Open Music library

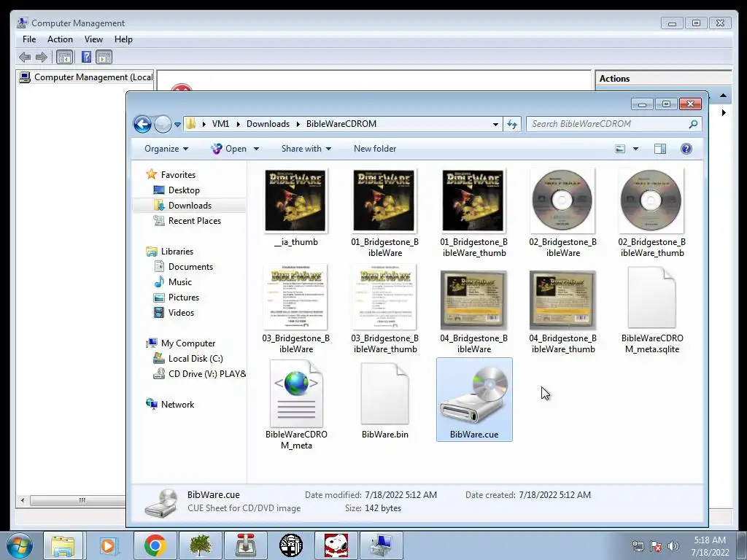(179, 282)
